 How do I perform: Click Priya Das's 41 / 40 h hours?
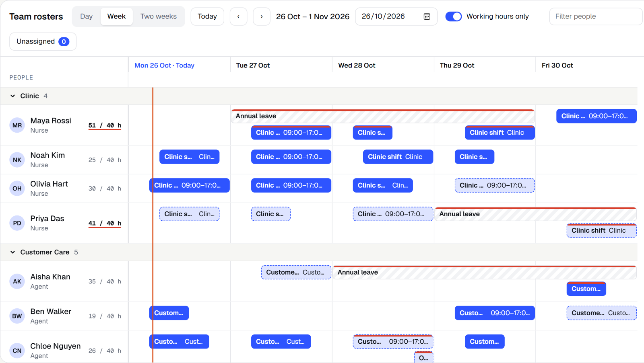105,223
